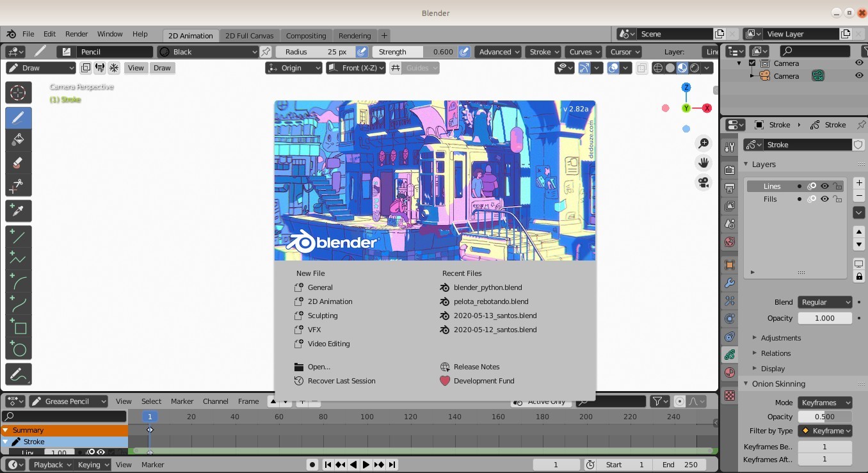Create a new Video Editing file

[328, 344]
